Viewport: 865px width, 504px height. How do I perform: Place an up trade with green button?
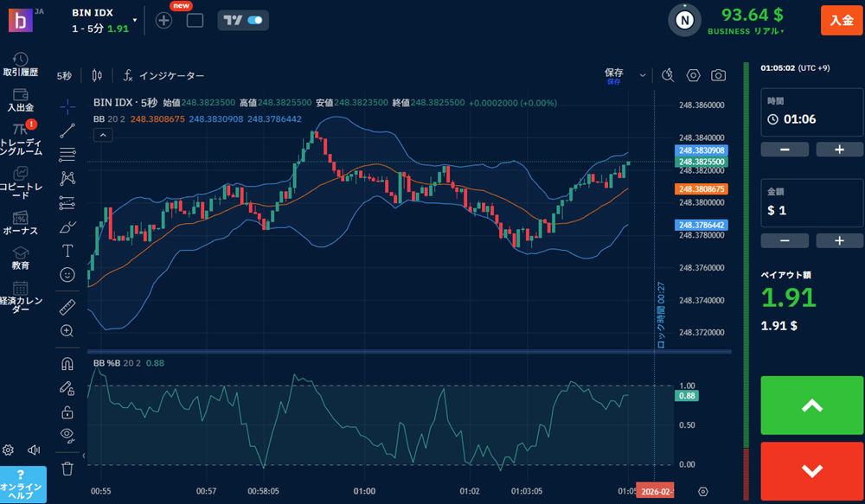coord(811,405)
